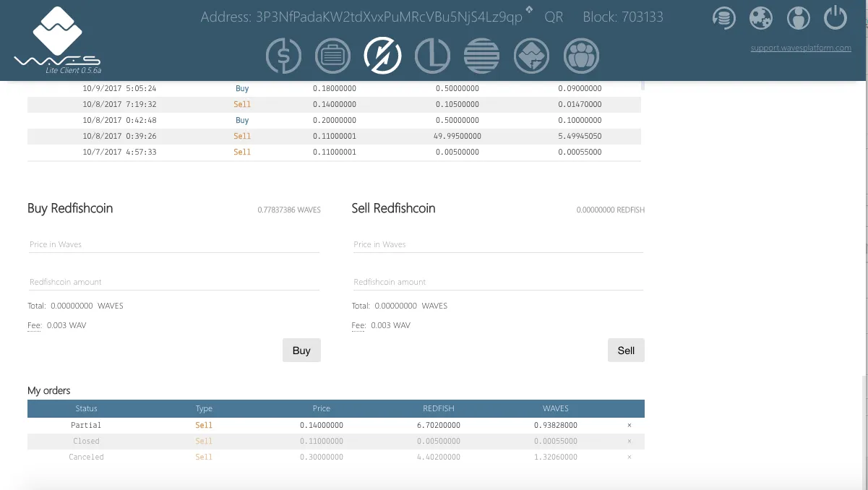Click the WAVES column header in My orders
The width and height of the screenshot is (868, 490).
pos(556,408)
